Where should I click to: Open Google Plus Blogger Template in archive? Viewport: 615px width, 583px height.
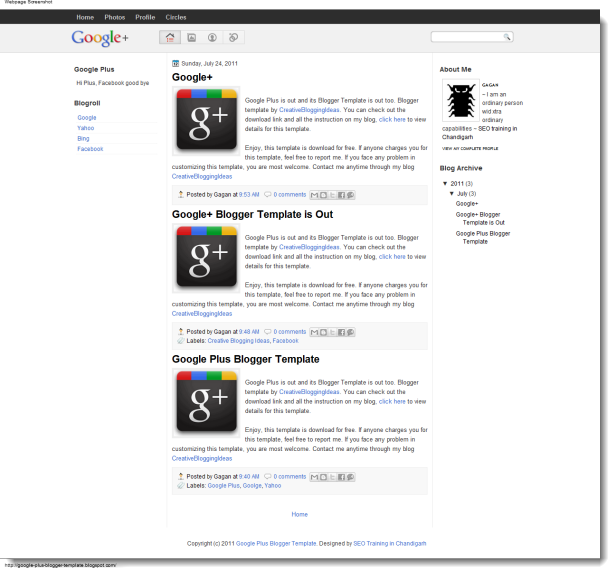[483, 237]
